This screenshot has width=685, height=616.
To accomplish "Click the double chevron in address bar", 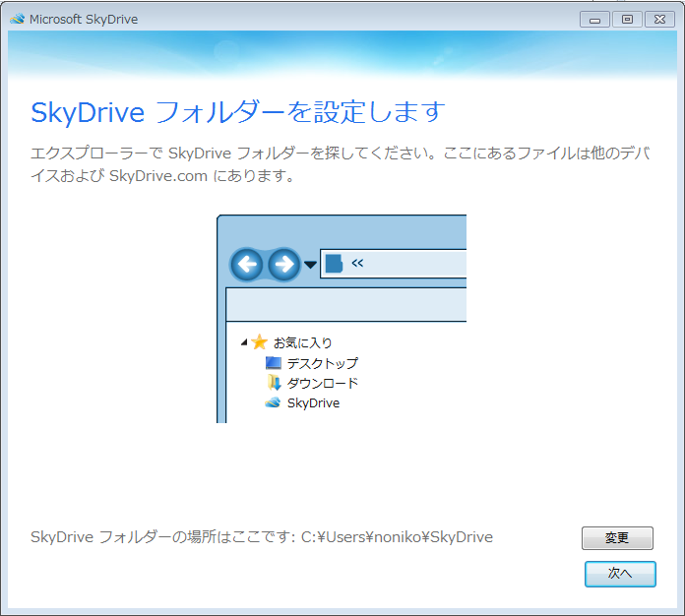I will pyautogui.click(x=357, y=263).
